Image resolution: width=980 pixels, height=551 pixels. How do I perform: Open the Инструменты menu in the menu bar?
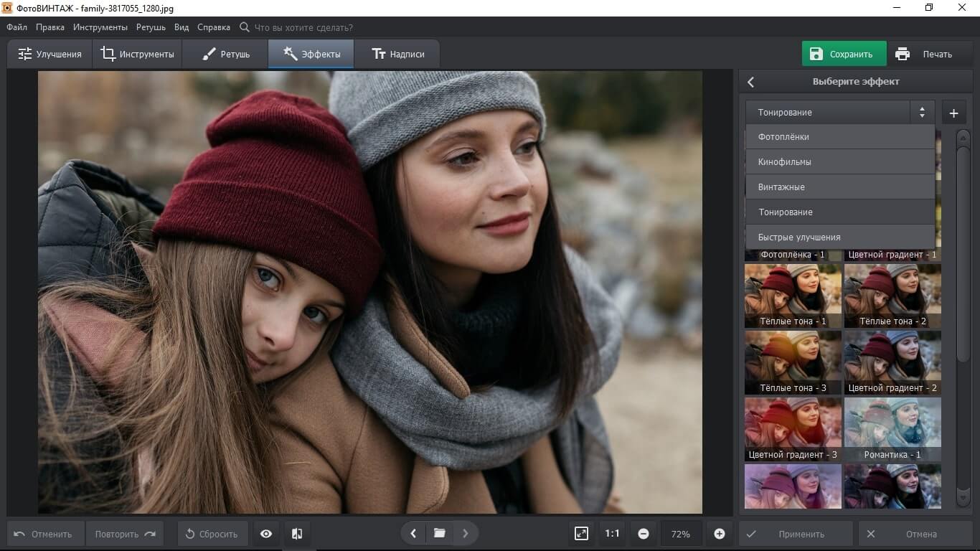(x=100, y=27)
